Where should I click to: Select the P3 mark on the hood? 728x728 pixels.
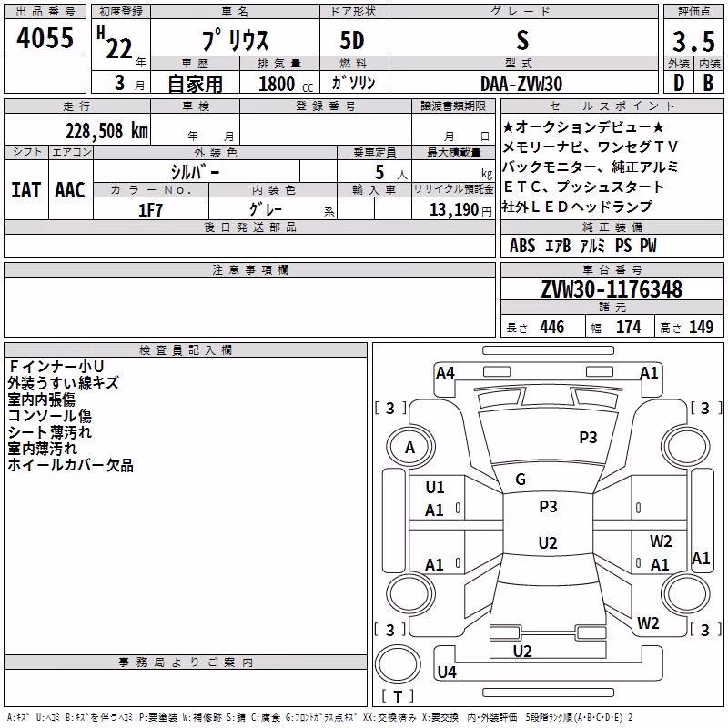[x=588, y=438]
